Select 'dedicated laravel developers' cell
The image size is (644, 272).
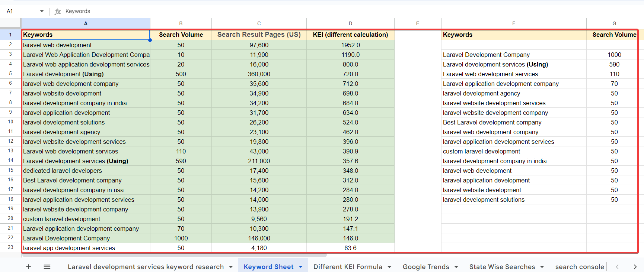pos(86,171)
